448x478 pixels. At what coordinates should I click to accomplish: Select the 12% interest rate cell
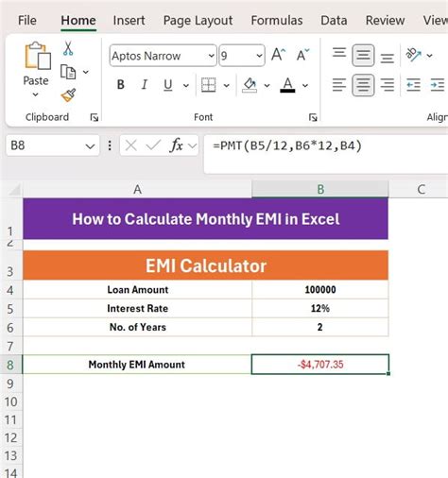point(320,308)
